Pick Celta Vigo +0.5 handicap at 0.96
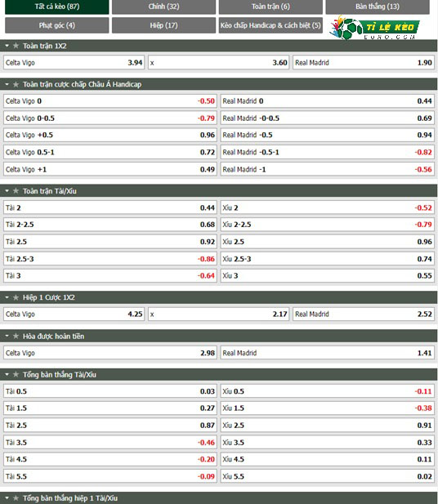This screenshot has width=438, height=504. click(110, 135)
